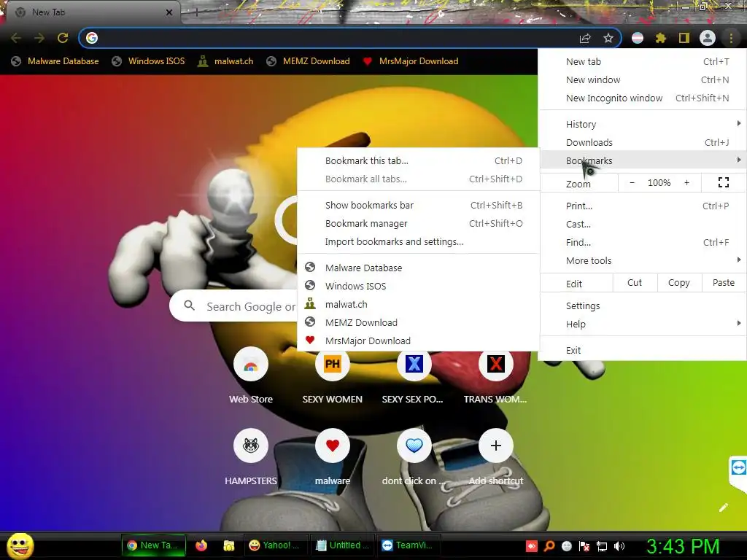The width and height of the screenshot is (747, 560).
Task: Open the 'dont click on' blue heart shortcut
Action: [414, 446]
